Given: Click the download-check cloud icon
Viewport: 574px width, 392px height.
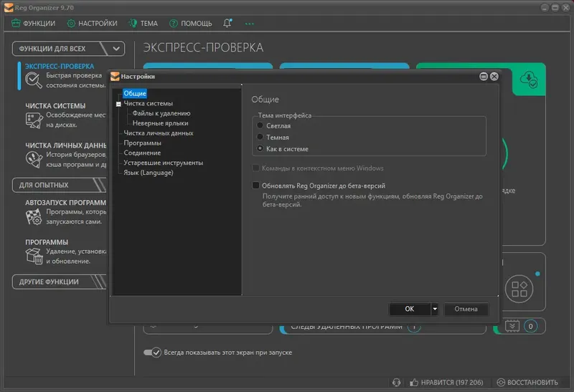Looking at the screenshot, I should pyautogui.click(x=529, y=80).
